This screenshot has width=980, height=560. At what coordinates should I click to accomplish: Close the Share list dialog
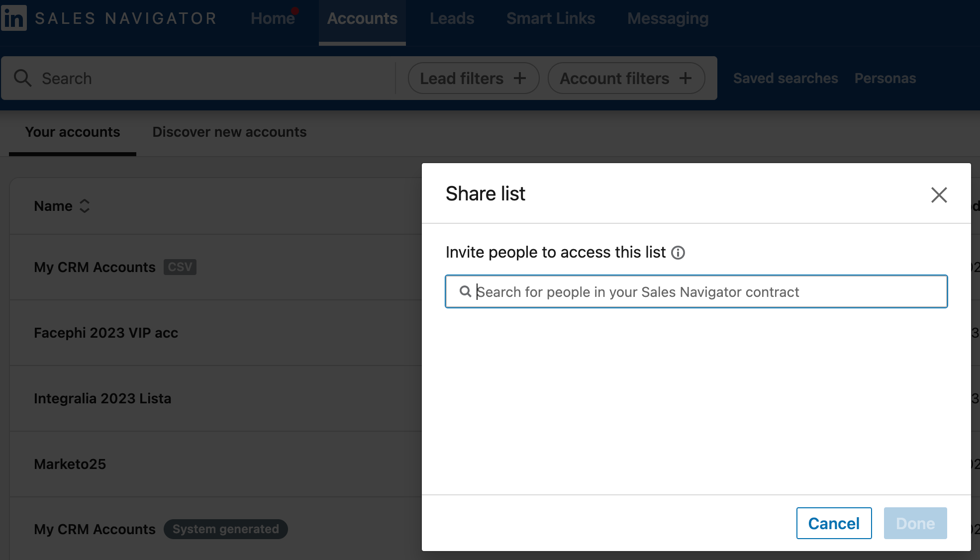pos(939,195)
